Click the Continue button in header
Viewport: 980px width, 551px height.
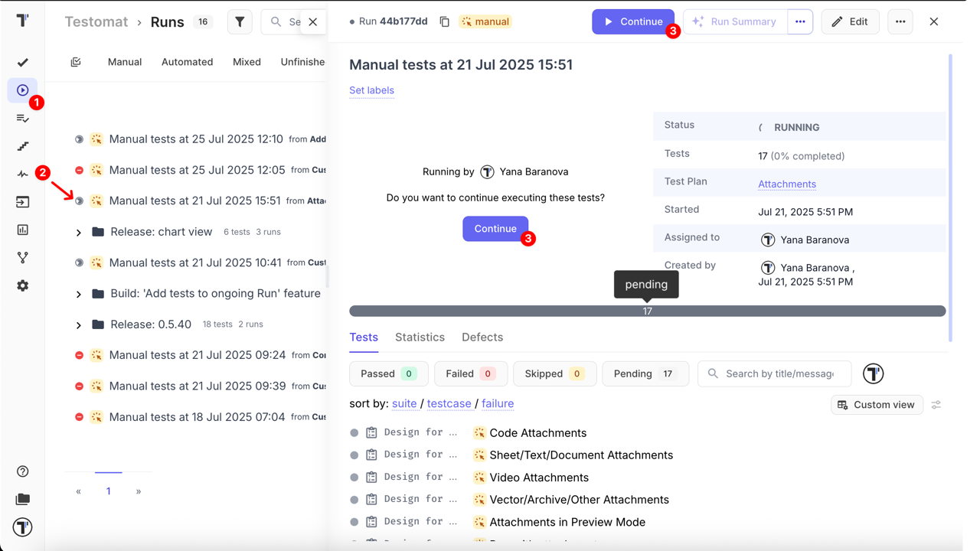[x=632, y=21]
